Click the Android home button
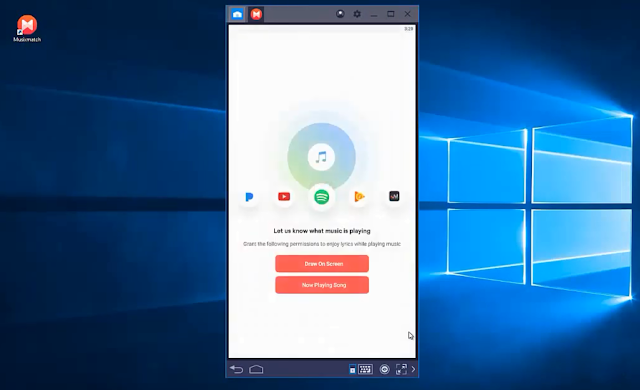This screenshot has height=390, width=640. coord(256,369)
